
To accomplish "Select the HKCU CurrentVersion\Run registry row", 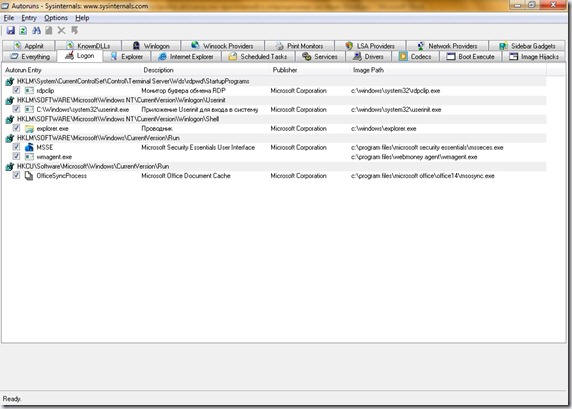I will pos(275,166).
